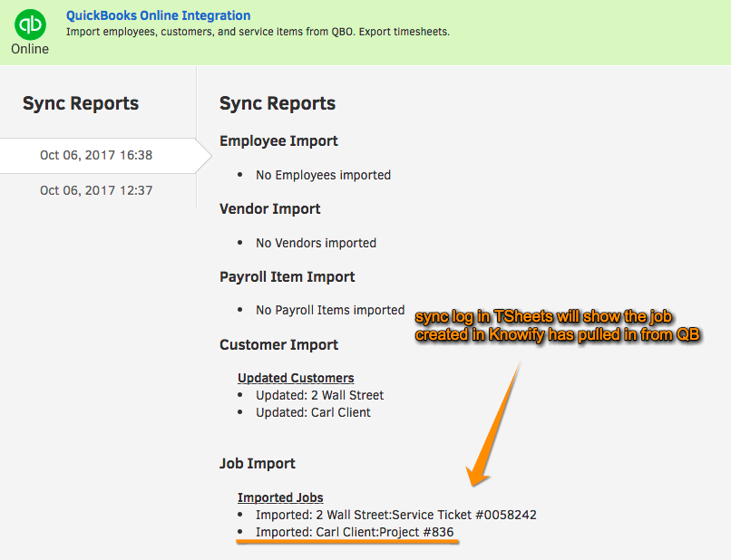Click the Updated Customers subheading
This screenshot has width=731, height=560.
296,378
